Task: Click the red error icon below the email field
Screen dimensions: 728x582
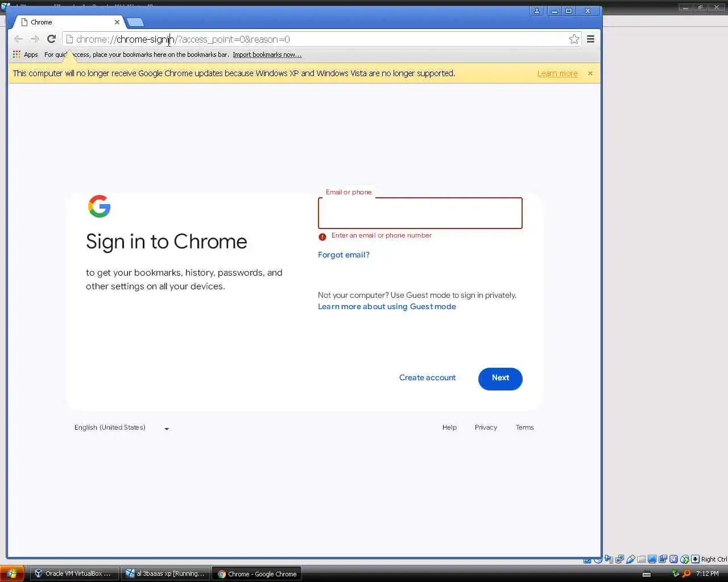Action: coord(322,236)
